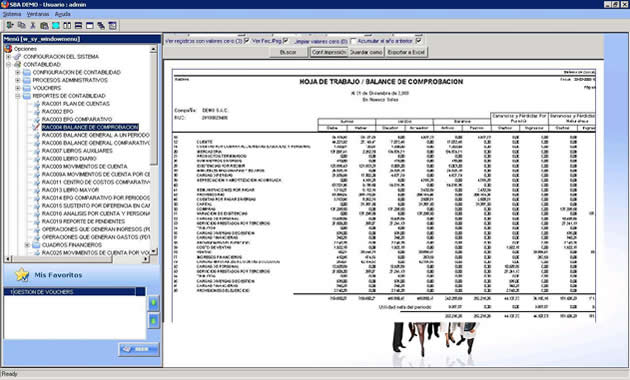This screenshot has height=380, width=630.
Task: Open the Ayuda menu
Action: (62, 14)
